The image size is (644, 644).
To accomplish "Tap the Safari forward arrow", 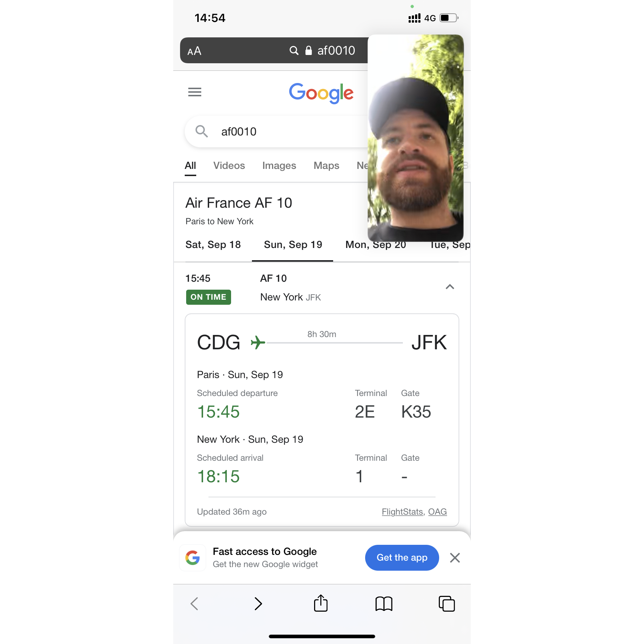I will 258,604.
